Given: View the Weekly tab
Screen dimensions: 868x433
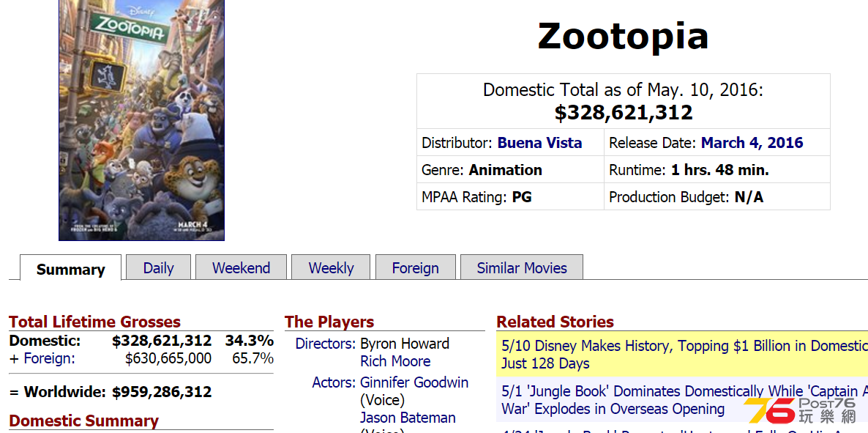Looking at the screenshot, I should [331, 267].
